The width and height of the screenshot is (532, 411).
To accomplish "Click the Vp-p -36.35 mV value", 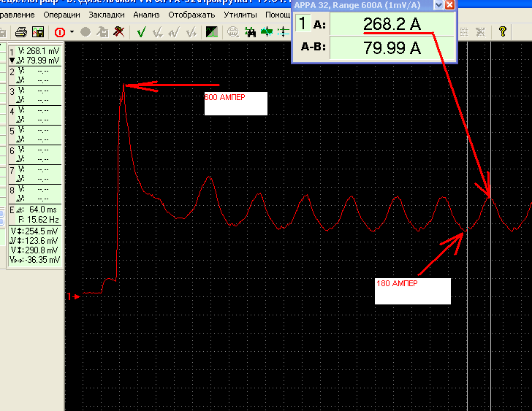I will 34,260.
